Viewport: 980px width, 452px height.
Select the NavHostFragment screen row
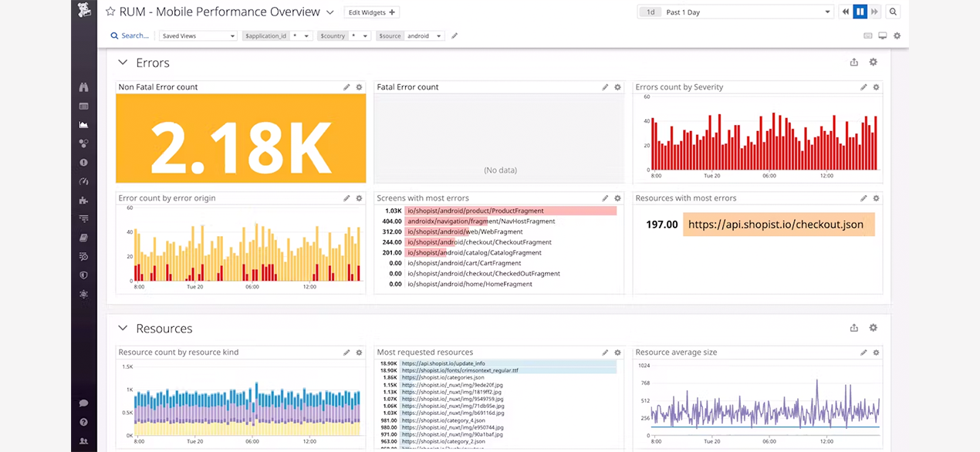499,221
